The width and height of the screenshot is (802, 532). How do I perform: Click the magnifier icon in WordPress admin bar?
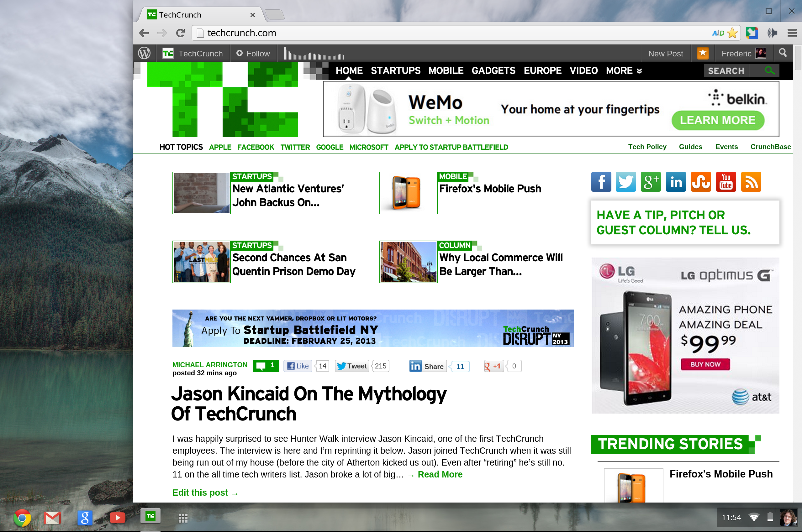click(783, 53)
